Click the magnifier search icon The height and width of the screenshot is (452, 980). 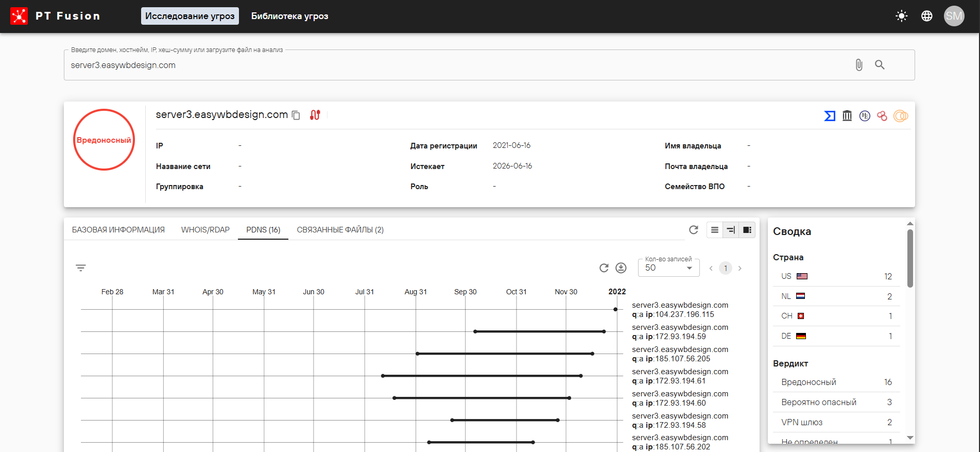pos(880,65)
